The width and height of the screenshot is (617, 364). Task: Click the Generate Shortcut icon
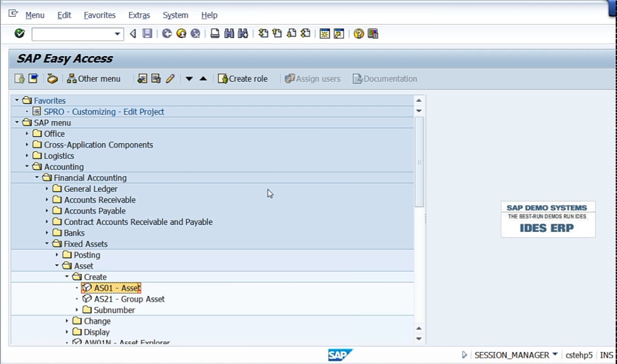(x=339, y=34)
